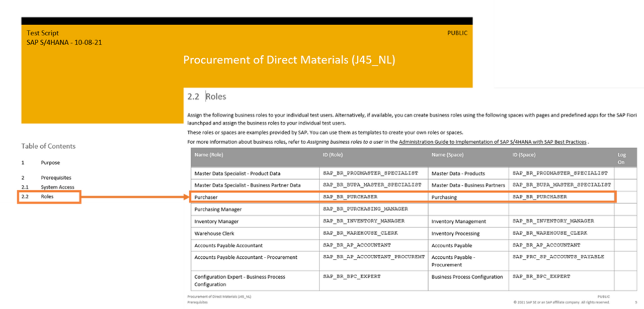The height and width of the screenshot is (309, 644).
Task: Click the "2.2 Roles" section heading above the paragraph
Action: point(207,96)
